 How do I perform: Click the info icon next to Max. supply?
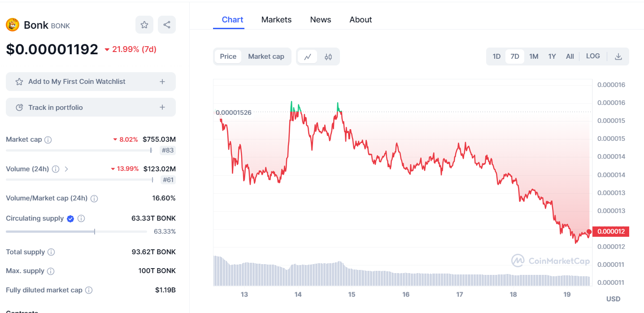51,271
